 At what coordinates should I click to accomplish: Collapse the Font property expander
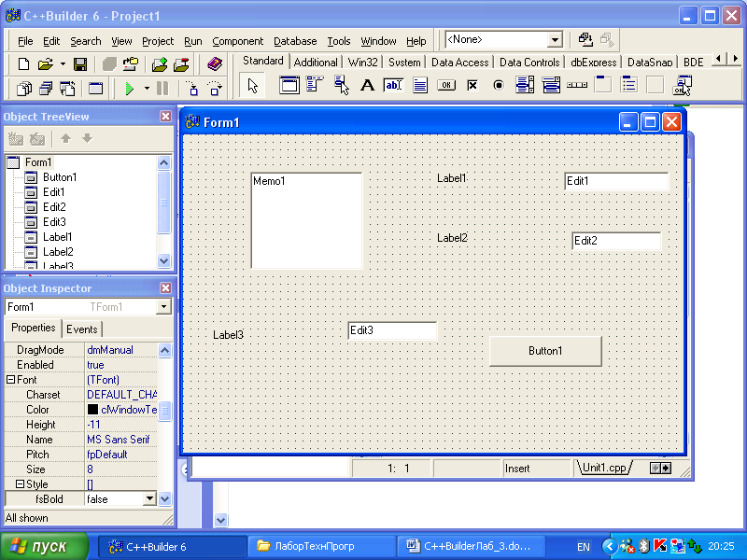point(10,380)
